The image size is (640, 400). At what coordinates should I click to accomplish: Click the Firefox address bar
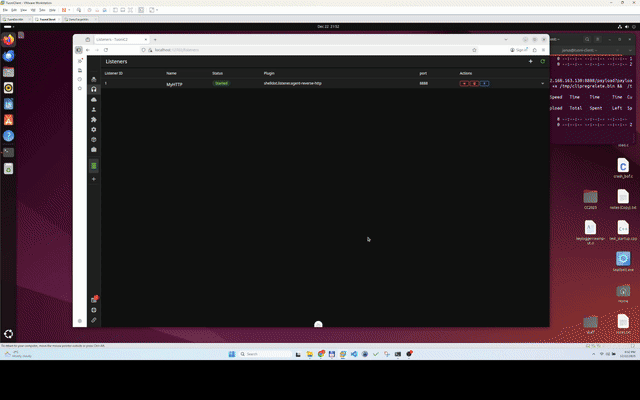click(x=310, y=50)
